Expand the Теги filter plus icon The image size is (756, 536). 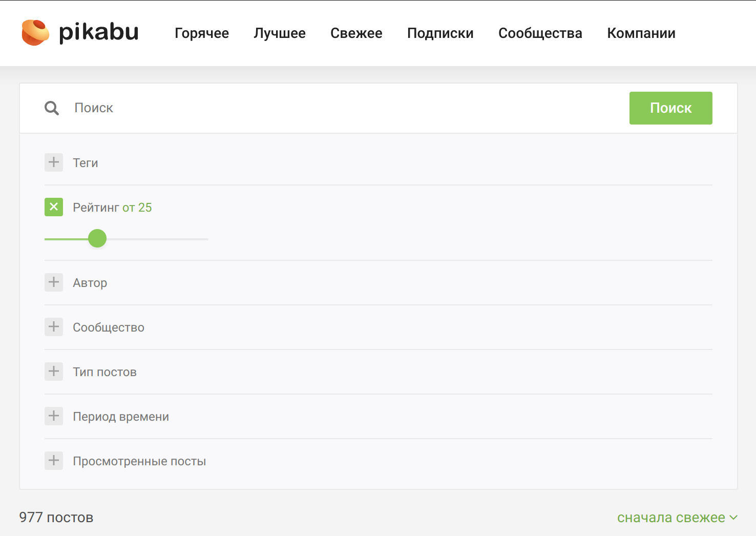[54, 162]
